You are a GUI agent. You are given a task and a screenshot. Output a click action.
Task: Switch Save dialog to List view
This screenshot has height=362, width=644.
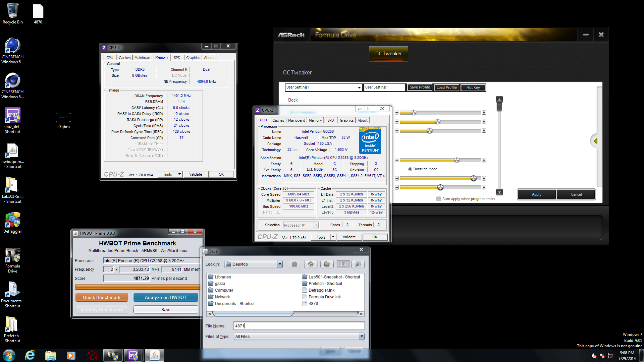(x=343, y=264)
